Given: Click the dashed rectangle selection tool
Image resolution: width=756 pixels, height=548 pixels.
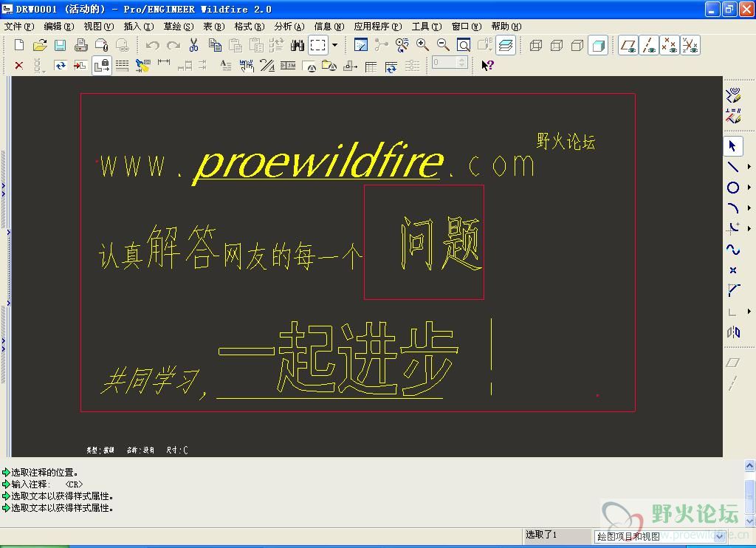Looking at the screenshot, I should [x=318, y=45].
